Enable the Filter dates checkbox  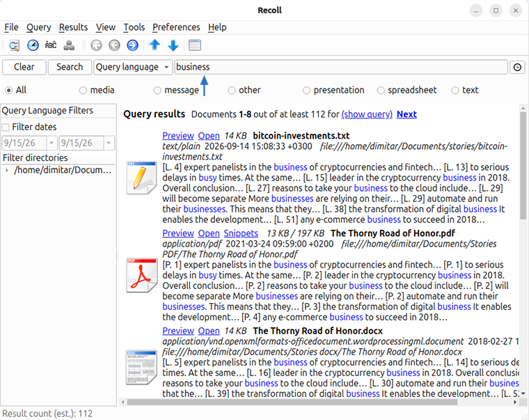point(6,127)
